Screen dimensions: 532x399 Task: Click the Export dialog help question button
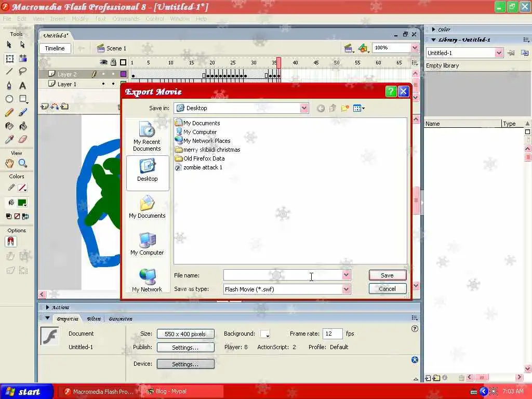[x=391, y=91]
